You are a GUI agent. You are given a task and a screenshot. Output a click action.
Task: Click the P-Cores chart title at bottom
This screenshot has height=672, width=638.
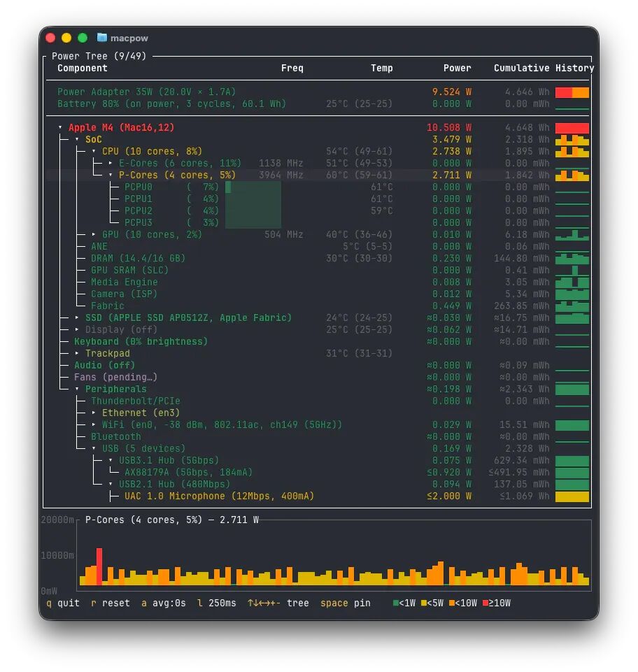click(x=171, y=520)
